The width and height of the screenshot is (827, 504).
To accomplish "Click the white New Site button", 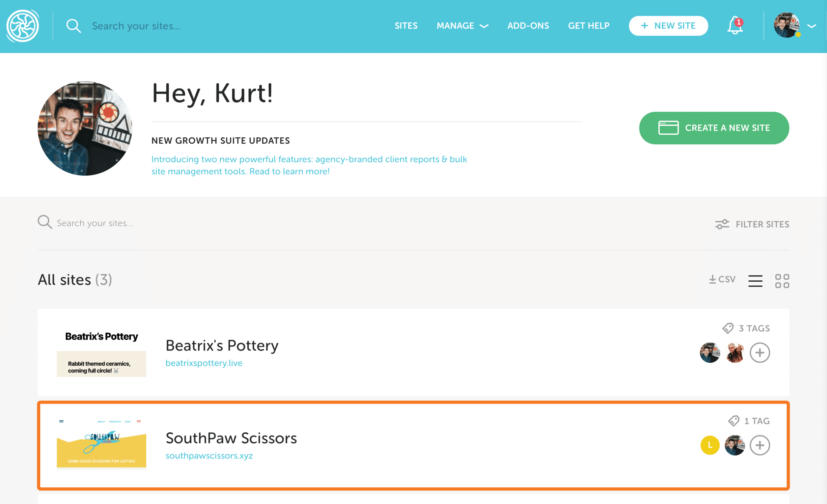I will tap(668, 26).
